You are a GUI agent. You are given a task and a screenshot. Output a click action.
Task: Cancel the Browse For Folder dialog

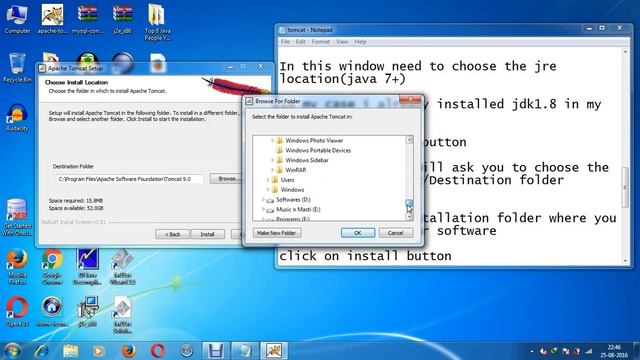pyautogui.click(x=396, y=233)
